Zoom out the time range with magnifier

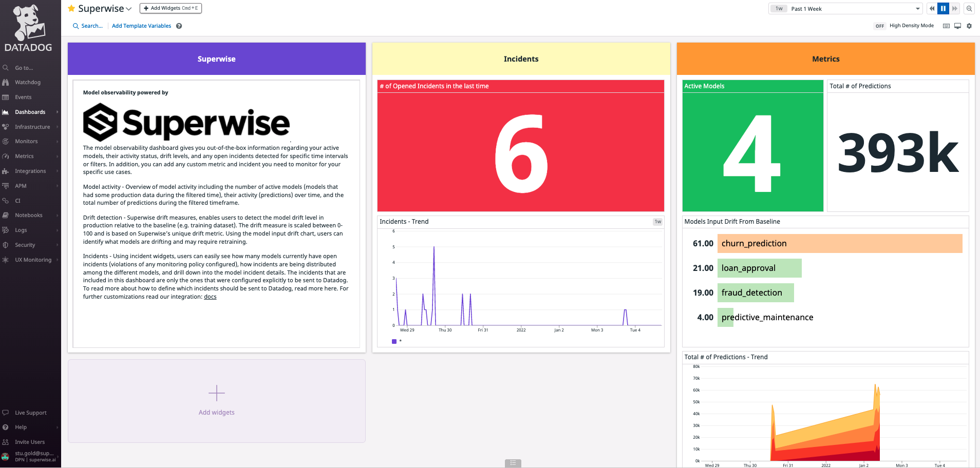tap(969, 9)
